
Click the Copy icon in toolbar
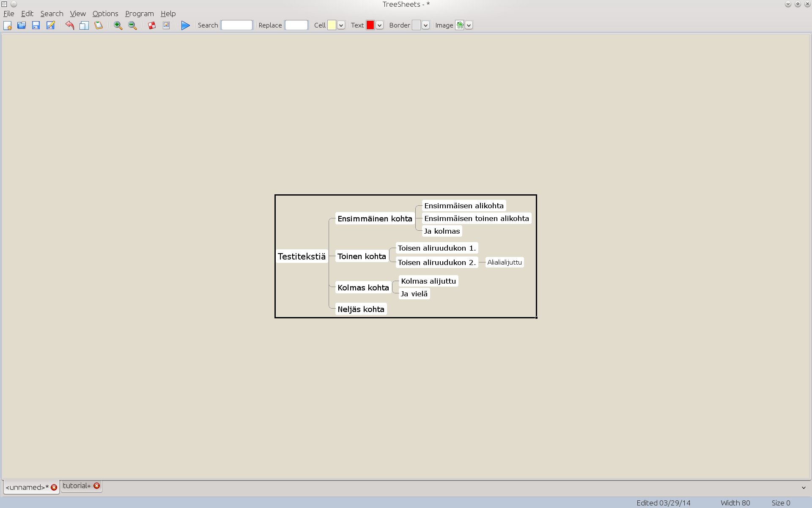click(x=84, y=25)
